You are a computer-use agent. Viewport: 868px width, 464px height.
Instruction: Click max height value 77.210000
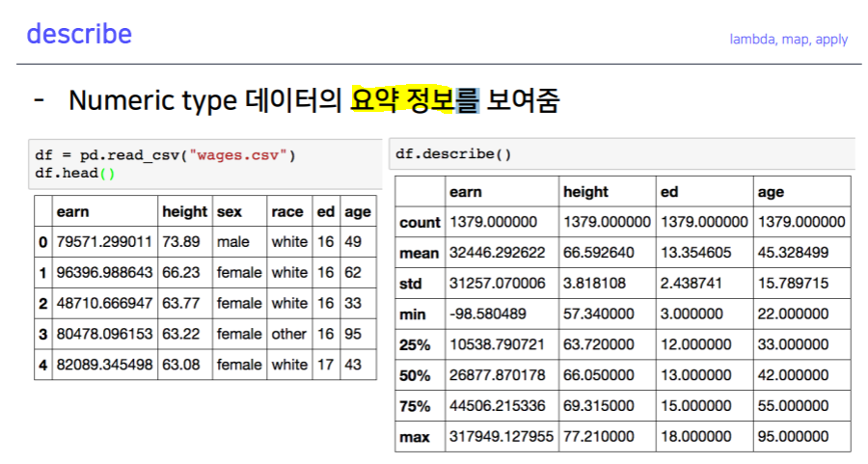tap(598, 436)
